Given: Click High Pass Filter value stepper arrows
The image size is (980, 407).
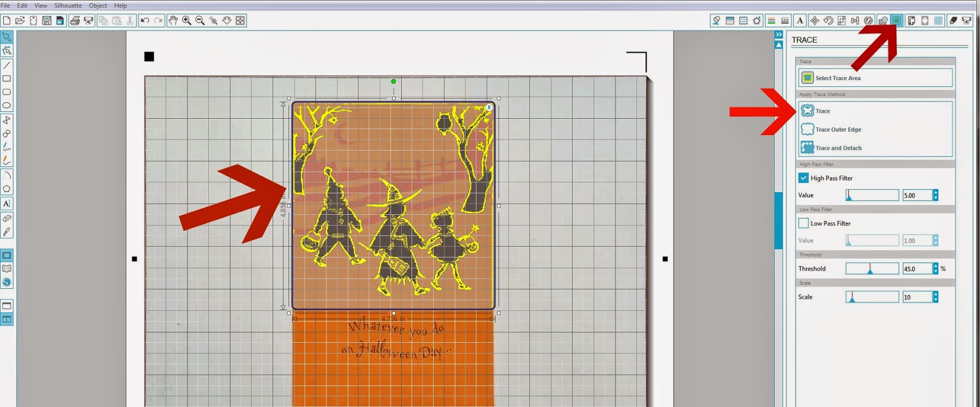Looking at the screenshot, I should pos(935,195).
